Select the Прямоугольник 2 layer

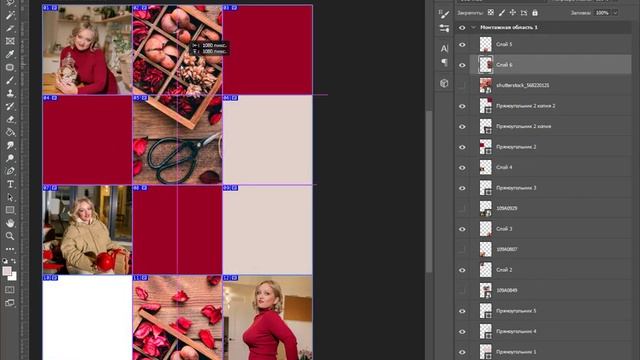550,147
